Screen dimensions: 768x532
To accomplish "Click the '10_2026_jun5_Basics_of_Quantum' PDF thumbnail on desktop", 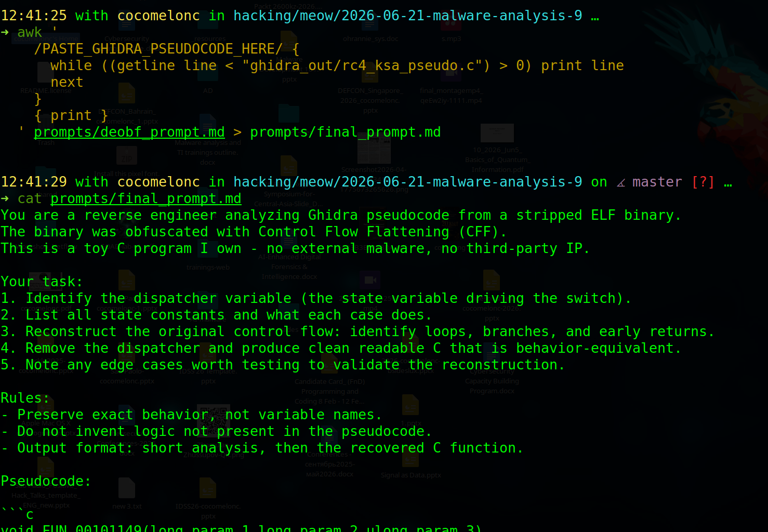I will [497, 133].
